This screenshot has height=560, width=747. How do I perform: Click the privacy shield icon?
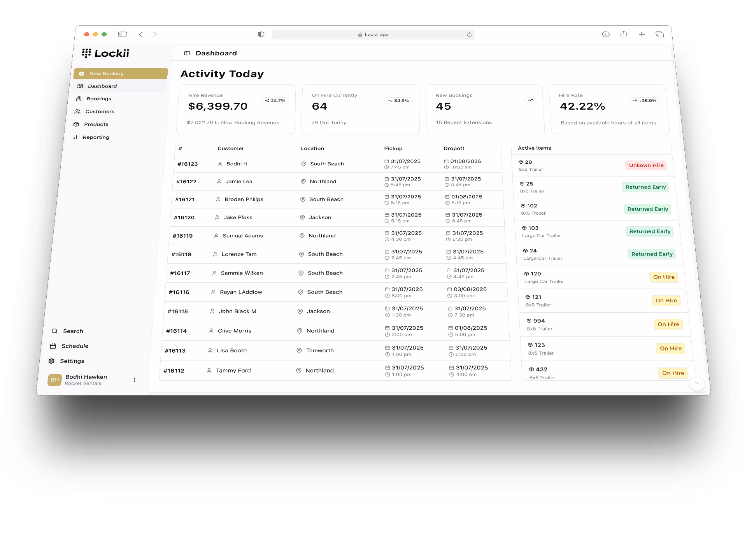coord(261,34)
